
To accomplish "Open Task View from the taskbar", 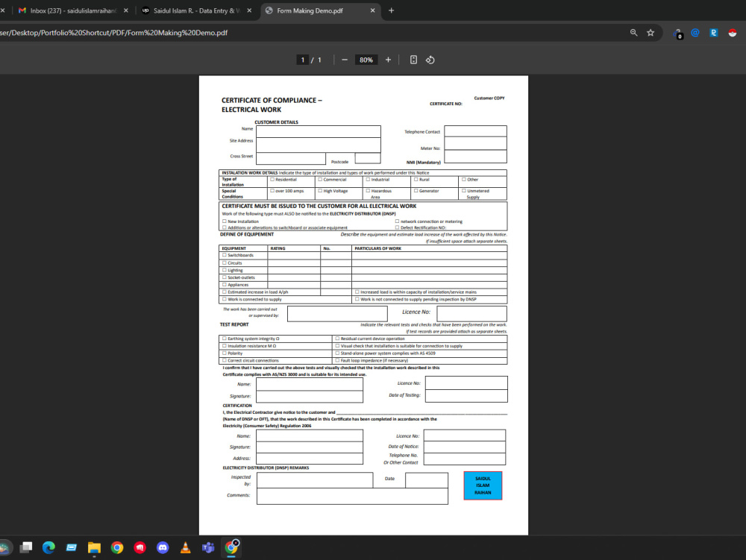I will 25,547.
